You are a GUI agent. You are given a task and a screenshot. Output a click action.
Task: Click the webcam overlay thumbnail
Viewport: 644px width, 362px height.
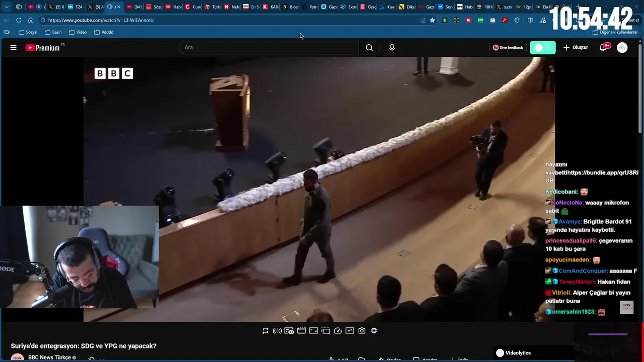coord(79,256)
